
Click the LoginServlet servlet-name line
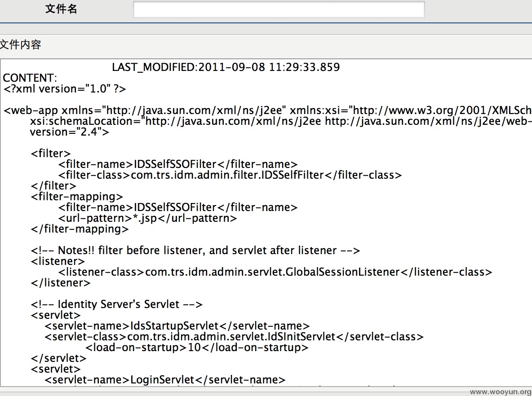(165, 380)
